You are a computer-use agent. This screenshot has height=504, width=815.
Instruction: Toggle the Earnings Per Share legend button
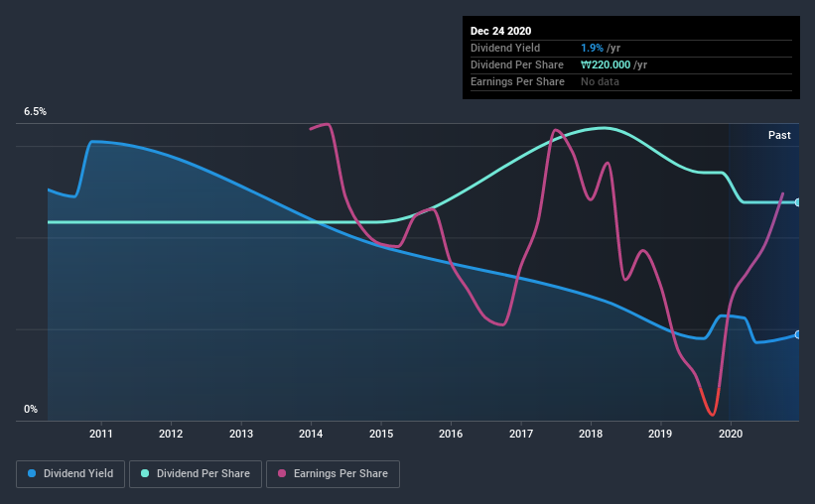(333, 474)
